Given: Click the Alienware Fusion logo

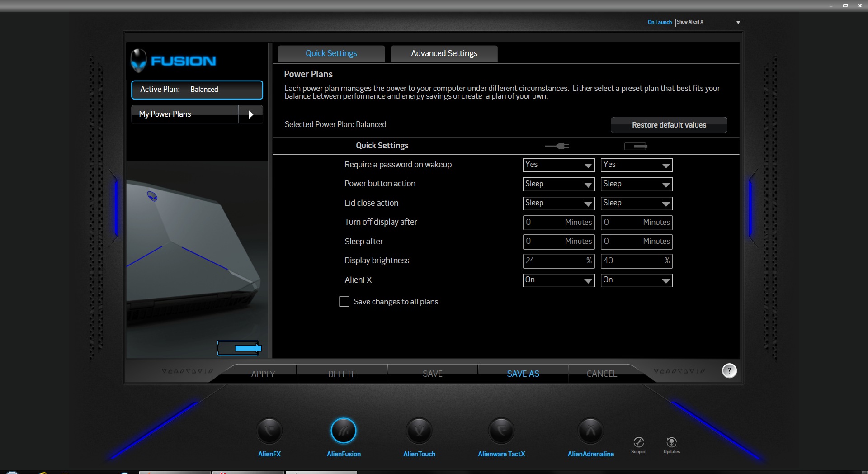Looking at the screenshot, I should pyautogui.click(x=174, y=61).
